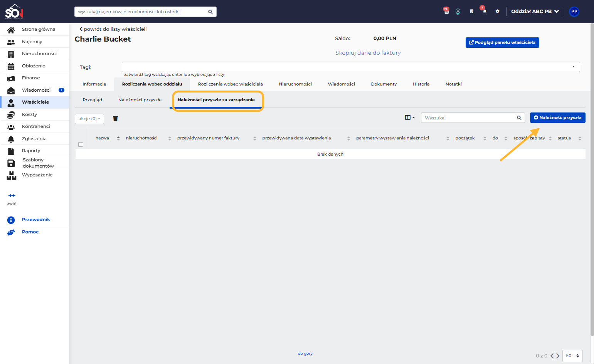594x364 pixels.
Task: Click the Należność przyszła add button
Action: 558,117
